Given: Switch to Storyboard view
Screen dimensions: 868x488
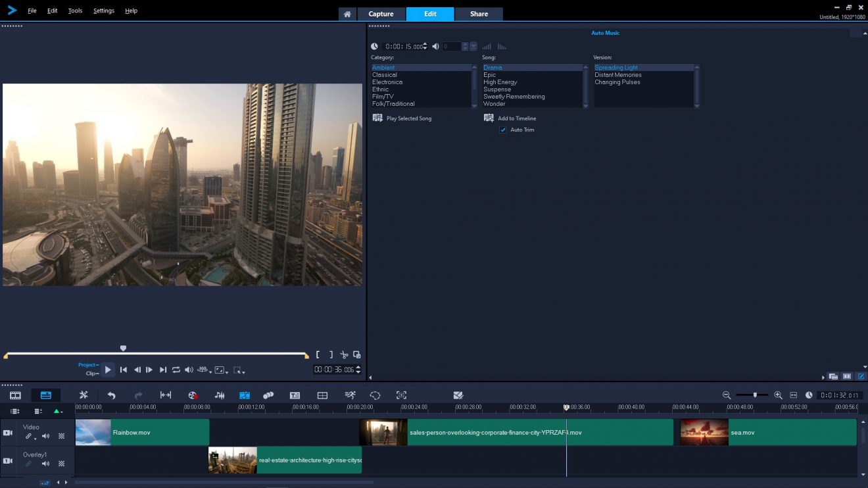Looking at the screenshot, I should point(15,395).
